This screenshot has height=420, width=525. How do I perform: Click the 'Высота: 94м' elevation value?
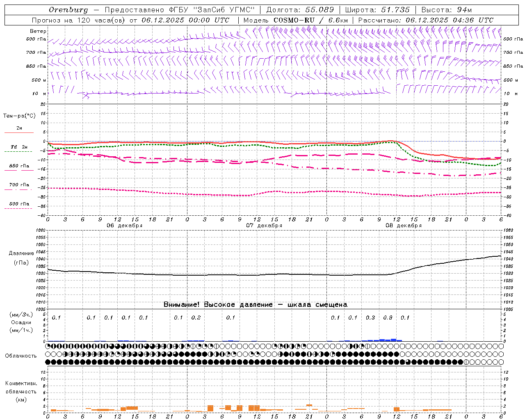pyautogui.click(x=446, y=10)
